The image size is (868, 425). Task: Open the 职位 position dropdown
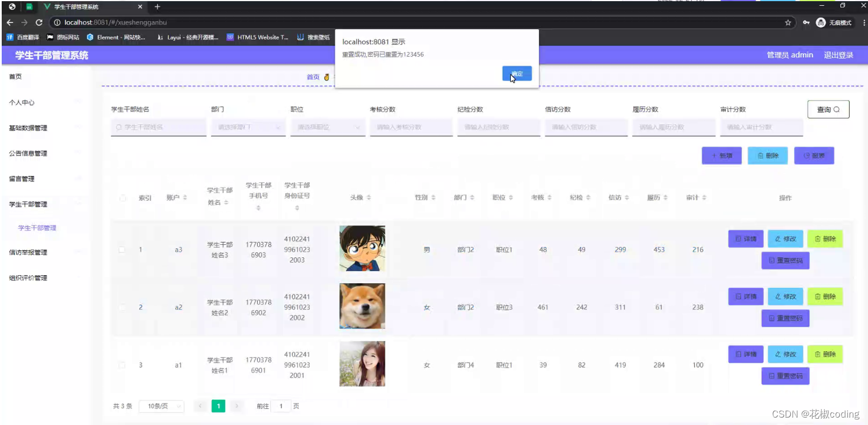pos(327,127)
